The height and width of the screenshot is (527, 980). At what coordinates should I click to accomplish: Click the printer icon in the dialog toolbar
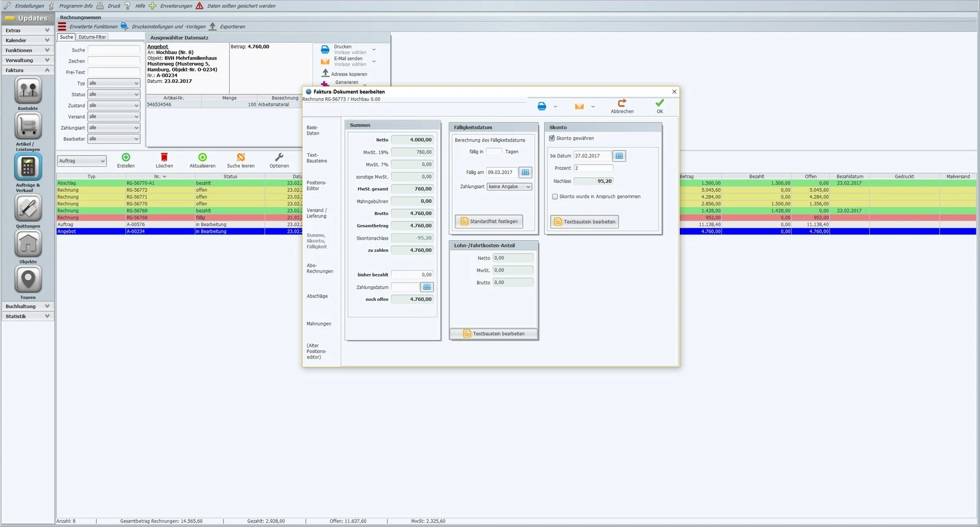542,106
